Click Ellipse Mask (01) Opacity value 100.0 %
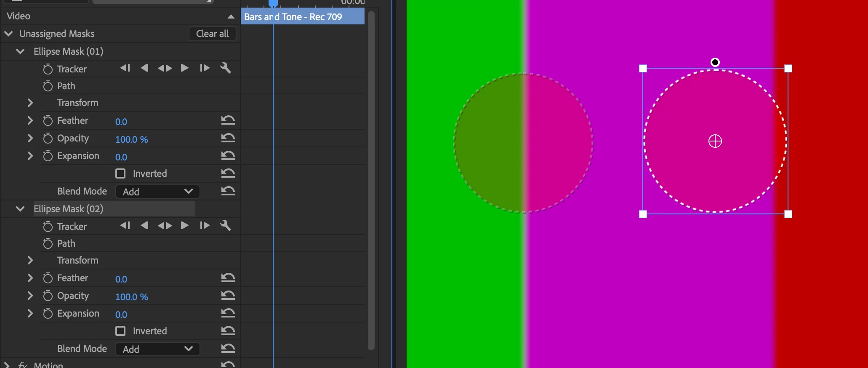The width and height of the screenshot is (868, 368). 132,139
